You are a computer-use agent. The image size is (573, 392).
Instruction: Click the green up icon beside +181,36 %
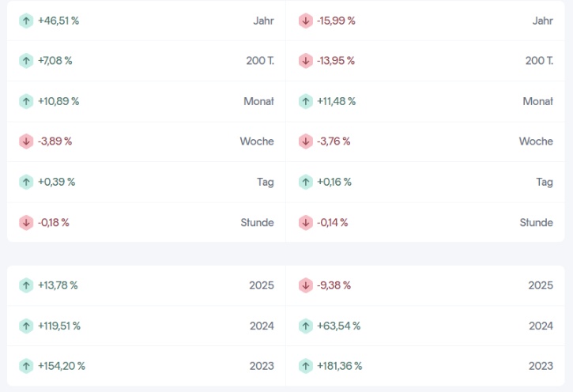coord(306,366)
